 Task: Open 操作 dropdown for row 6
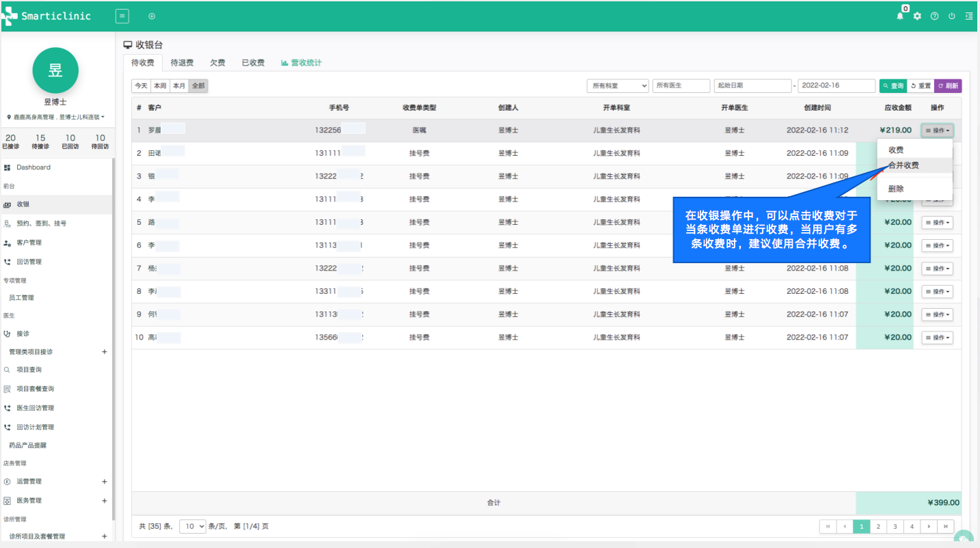point(937,245)
